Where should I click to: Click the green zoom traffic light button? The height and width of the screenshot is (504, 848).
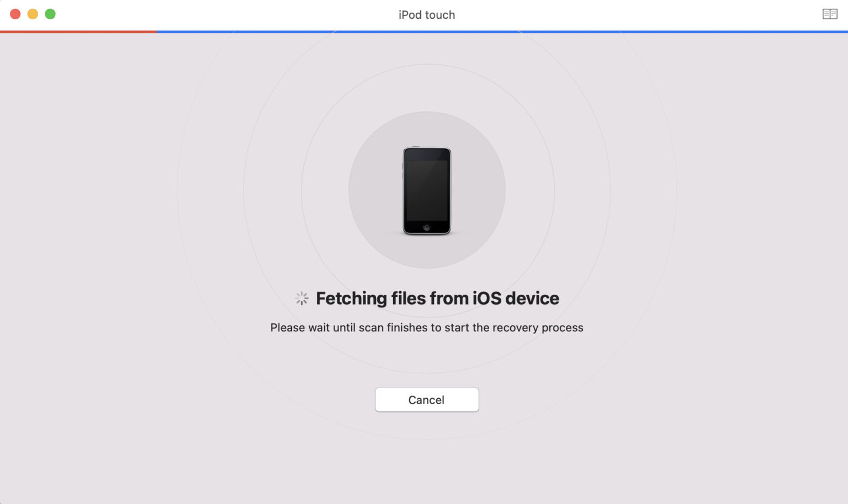click(x=50, y=14)
